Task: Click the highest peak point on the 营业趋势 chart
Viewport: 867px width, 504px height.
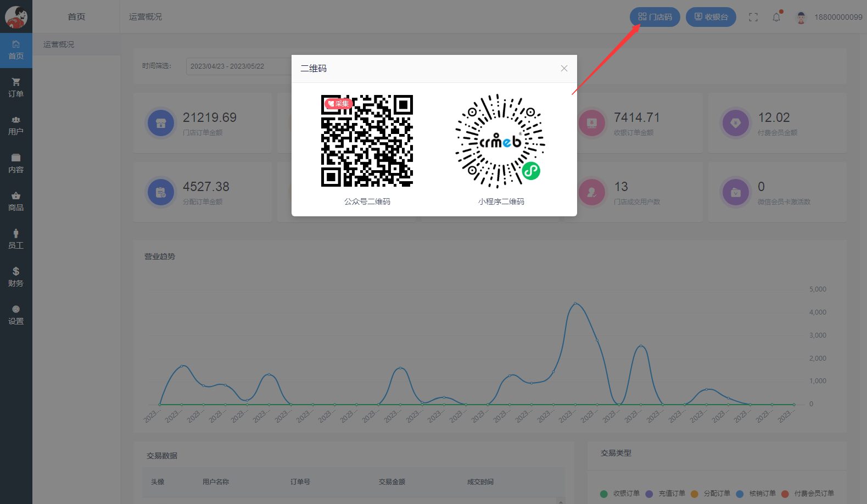Action: coord(575,303)
